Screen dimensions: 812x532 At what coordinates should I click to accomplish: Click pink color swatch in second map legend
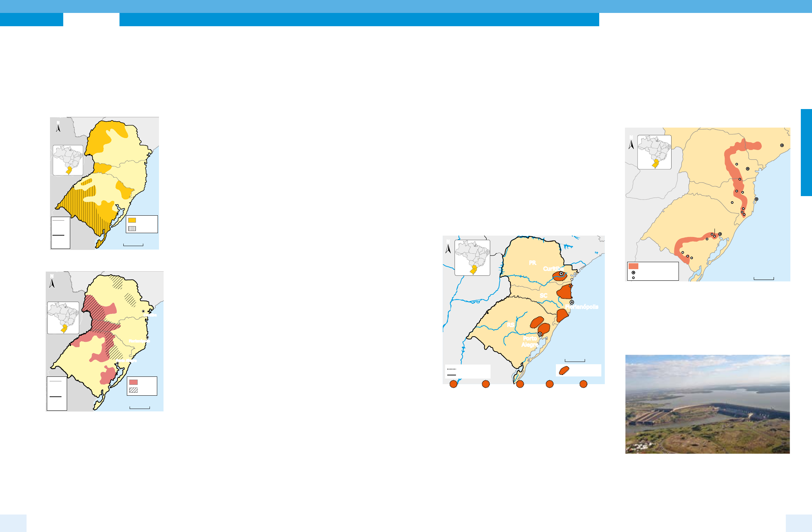(x=133, y=382)
